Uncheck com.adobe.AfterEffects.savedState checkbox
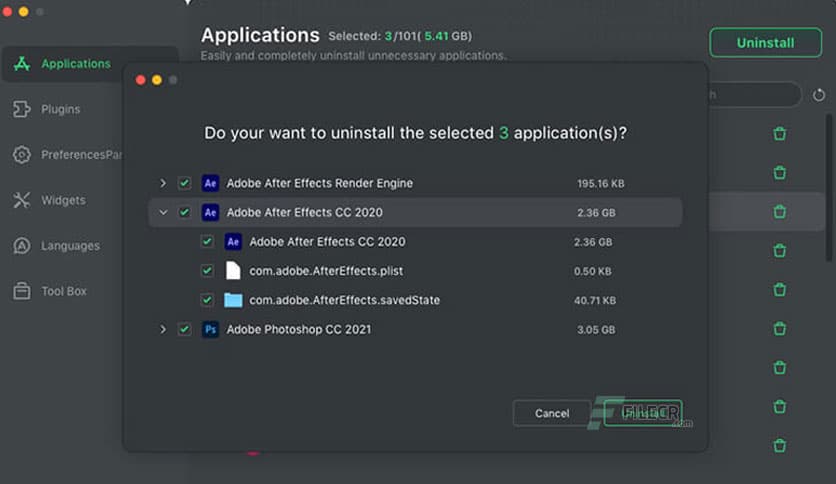 [x=207, y=300]
